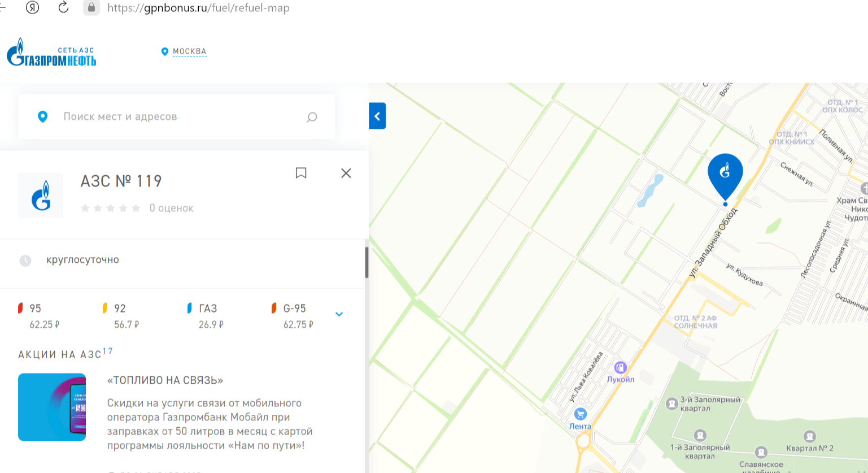Viewport: 868px width, 473px height.
Task: Click the 26.9 ₽ price for ГАЗ
Action: (211, 325)
